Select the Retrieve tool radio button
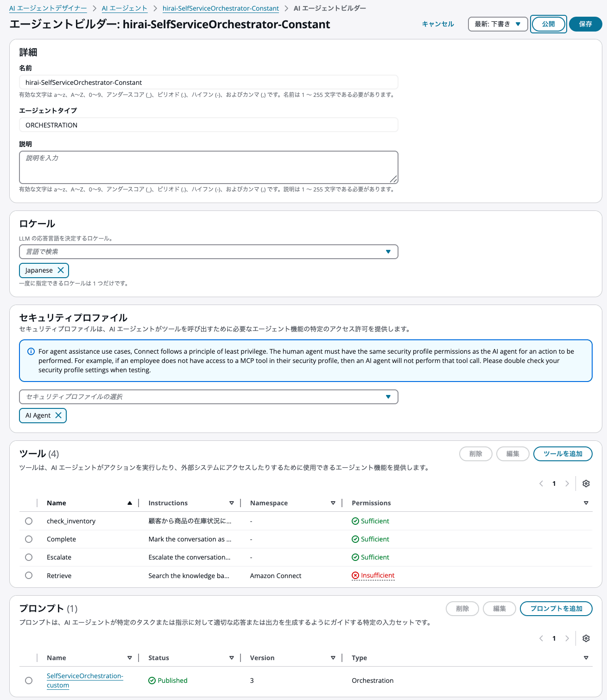The width and height of the screenshot is (607, 700). [x=29, y=575]
